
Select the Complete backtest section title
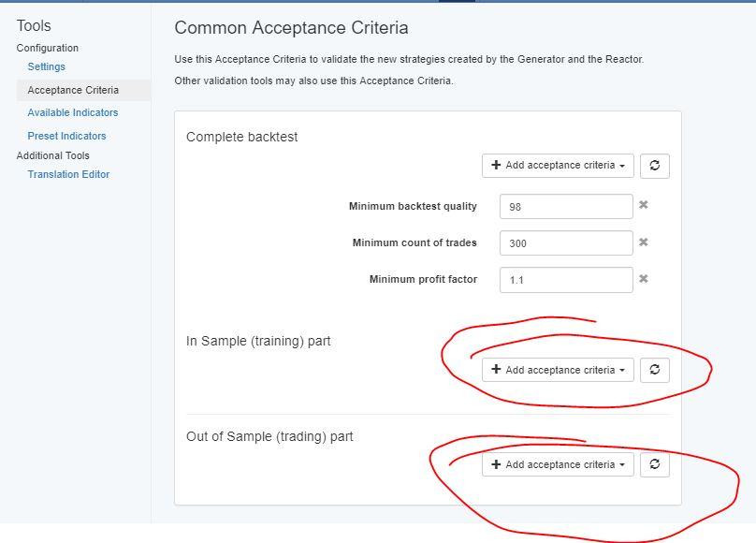tap(242, 137)
